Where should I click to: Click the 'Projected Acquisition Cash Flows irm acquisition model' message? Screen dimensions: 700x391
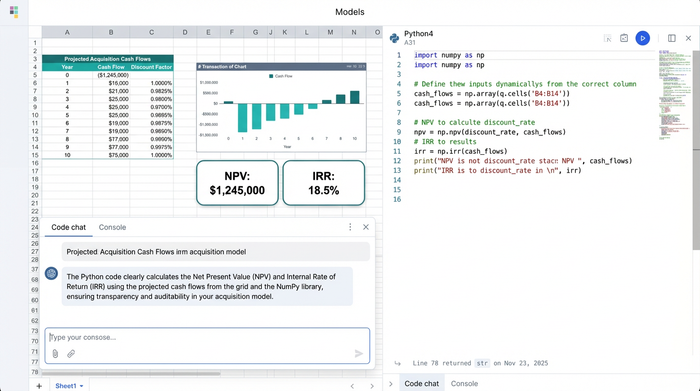pyautogui.click(x=216, y=252)
